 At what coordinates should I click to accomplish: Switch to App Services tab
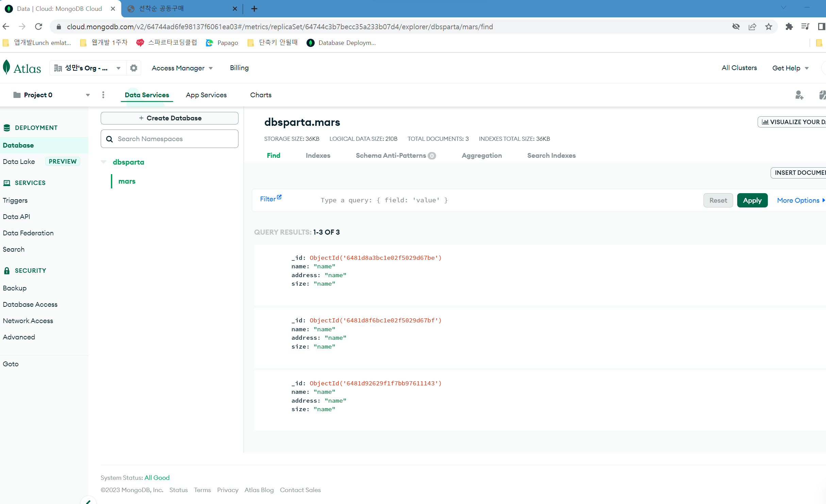click(206, 95)
